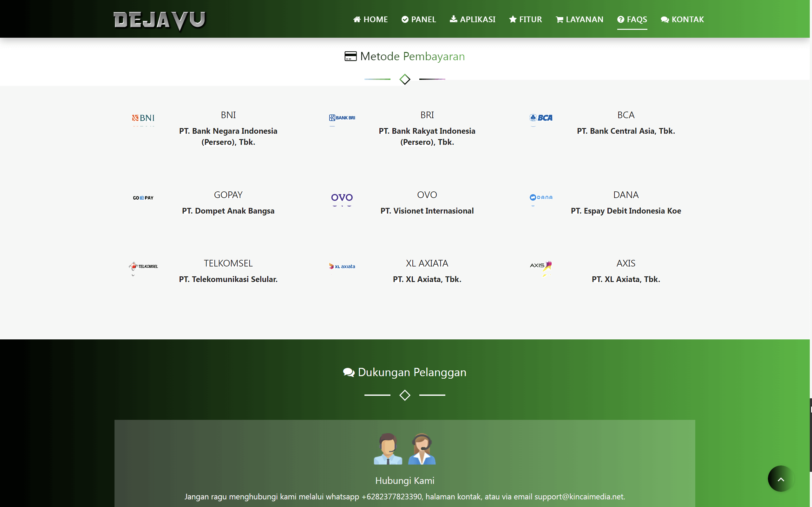Viewport: 812px width, 507px height.
Task: Click the DANA payment logo
Action: coord(541,197)
